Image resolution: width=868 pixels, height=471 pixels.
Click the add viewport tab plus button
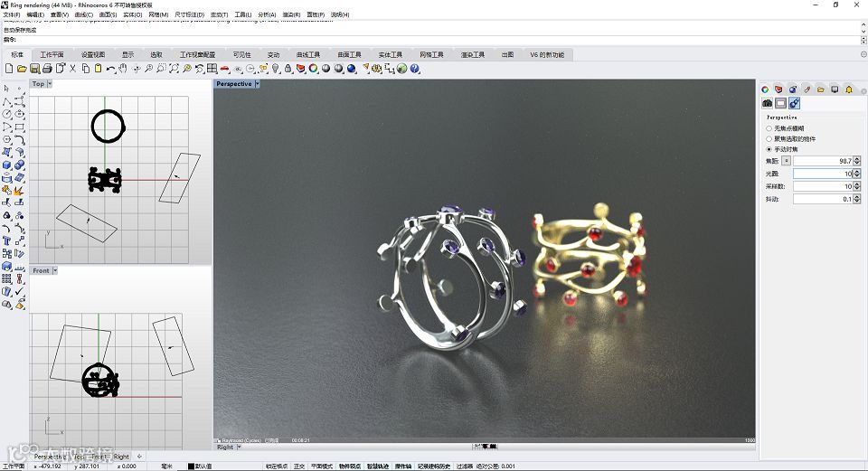[139, 457]
